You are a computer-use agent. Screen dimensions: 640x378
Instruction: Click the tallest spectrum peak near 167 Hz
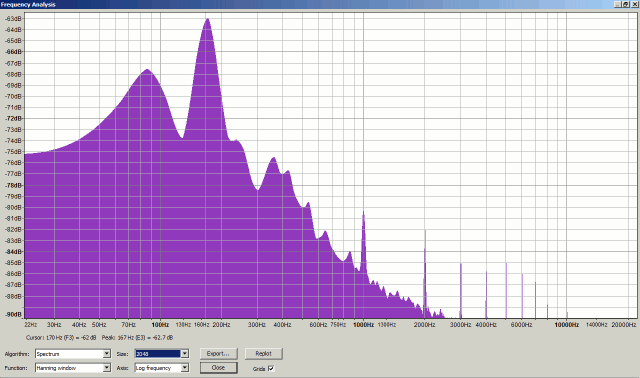point(207,20)
